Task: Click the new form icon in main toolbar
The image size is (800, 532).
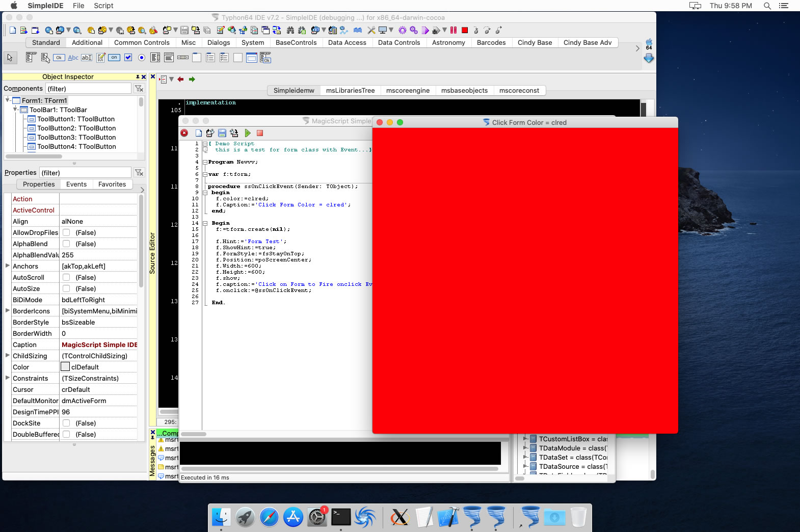Action: click(35, 30)
